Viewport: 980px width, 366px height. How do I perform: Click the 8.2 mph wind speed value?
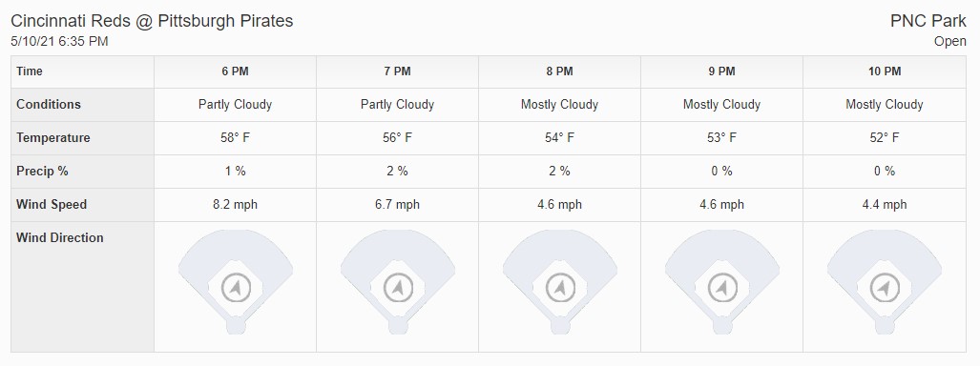point(235,204)
